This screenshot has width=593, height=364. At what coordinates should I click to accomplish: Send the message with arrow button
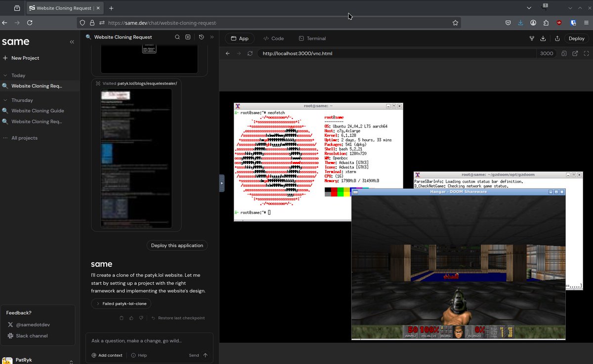[205, 355]
